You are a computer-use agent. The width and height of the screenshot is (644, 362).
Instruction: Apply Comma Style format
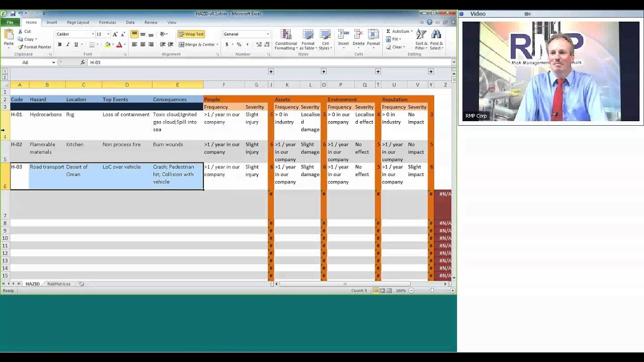247,45
